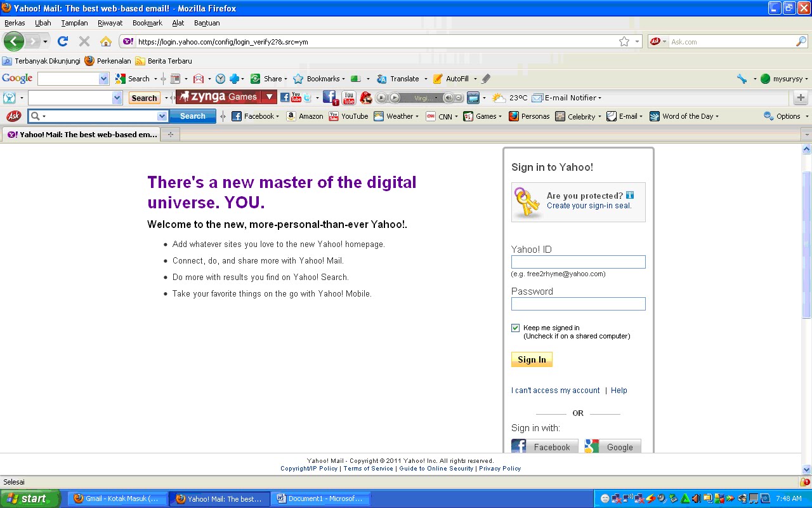Select the Yahoo! Mail browser tab
The width and height of the screenshot is (812, 508).
point(81,135)
